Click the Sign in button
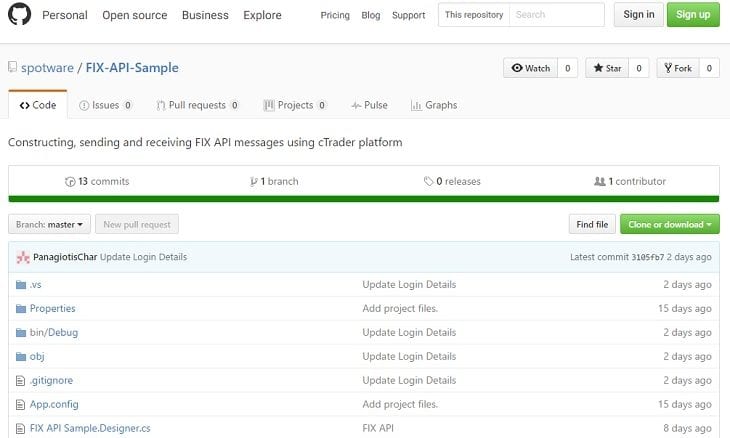Screen dimensions: 730x438 [x=639, y=14]
